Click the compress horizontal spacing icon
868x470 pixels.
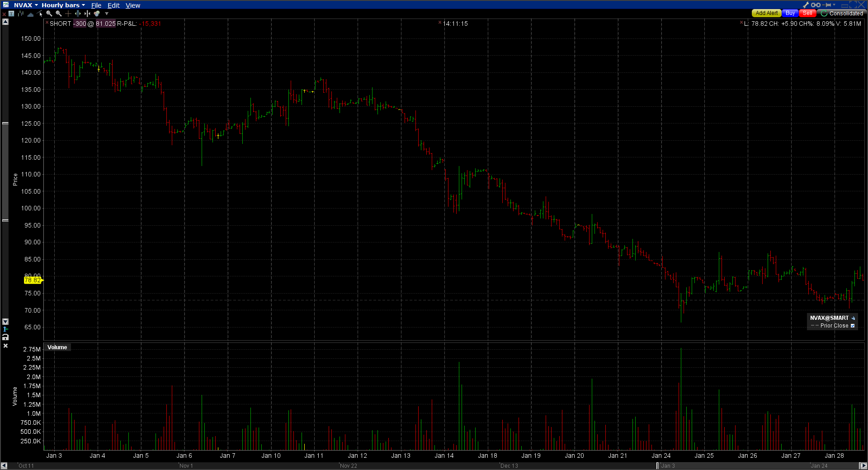click(87, 14)
